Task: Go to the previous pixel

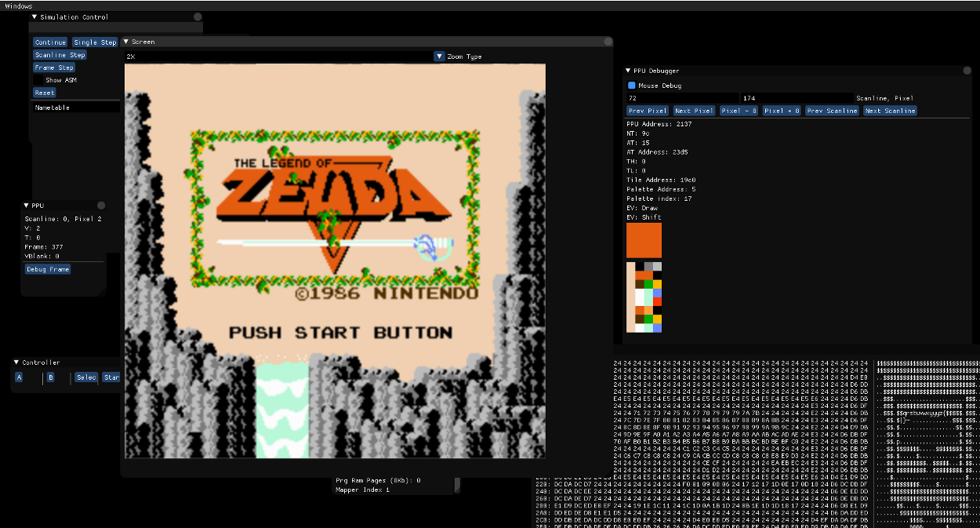Action: point(648,111)
